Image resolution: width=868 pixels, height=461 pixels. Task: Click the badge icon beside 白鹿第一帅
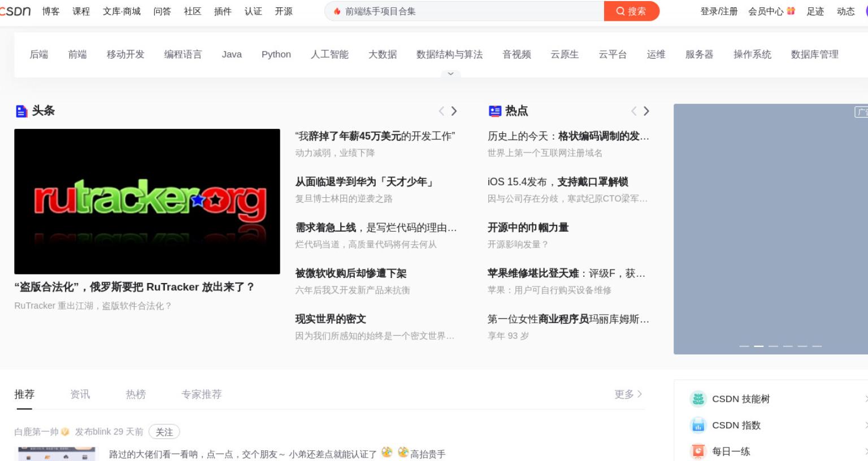click(x=65, y=432)
